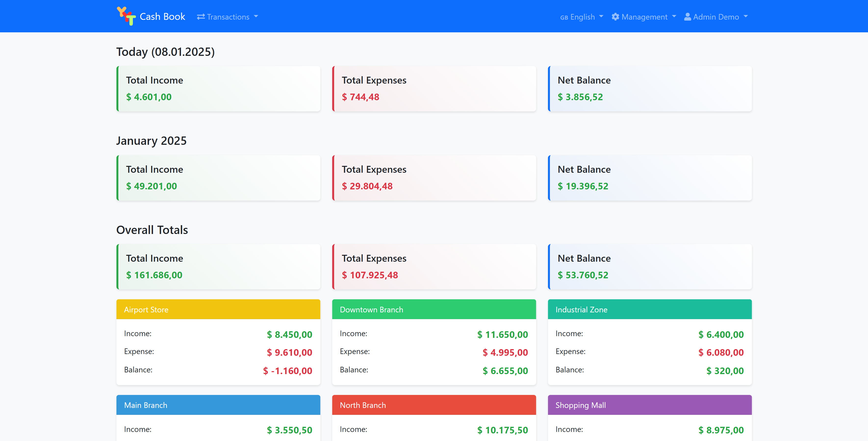The height and width of the screenshot is (441, 868).
Task: Open the Management dropdown
Action: 644,16
